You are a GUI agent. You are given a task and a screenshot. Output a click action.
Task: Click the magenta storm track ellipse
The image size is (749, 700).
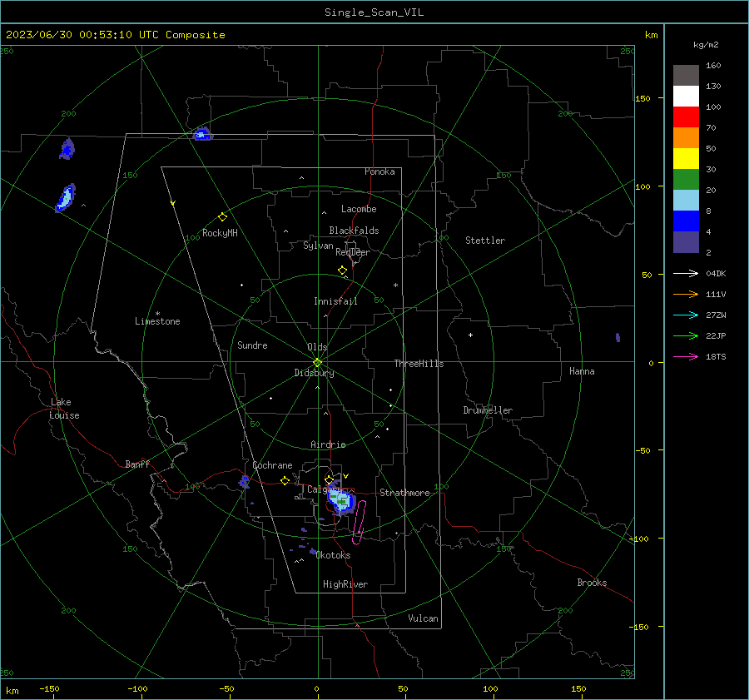[360, 522]
